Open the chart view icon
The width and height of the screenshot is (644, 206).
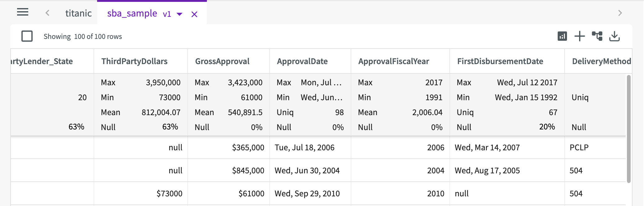tap(562, 36)
